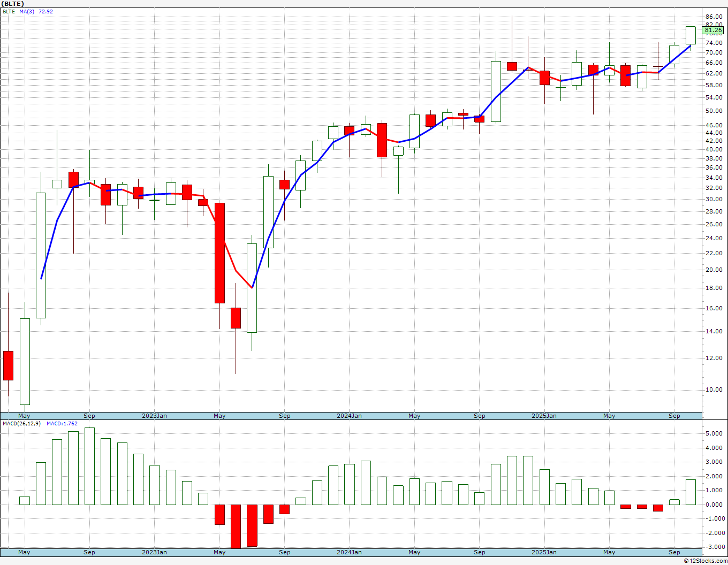Select the MACD:1.762 value readout
This screenshot has width=728, height=565.
62,424
